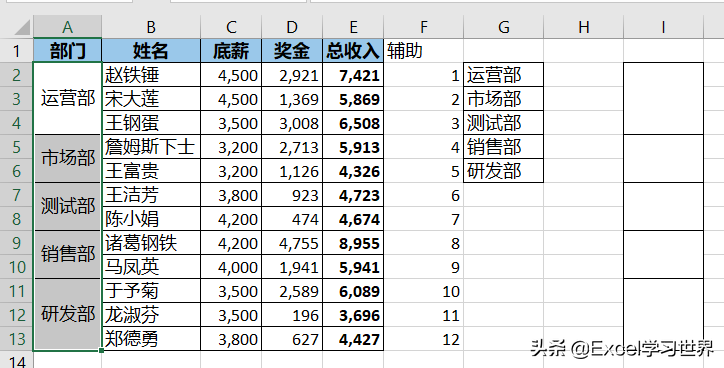Select column H header
The height and width of the screenshot is (368, 724).
pyautogui.click(x=584, y=27)
